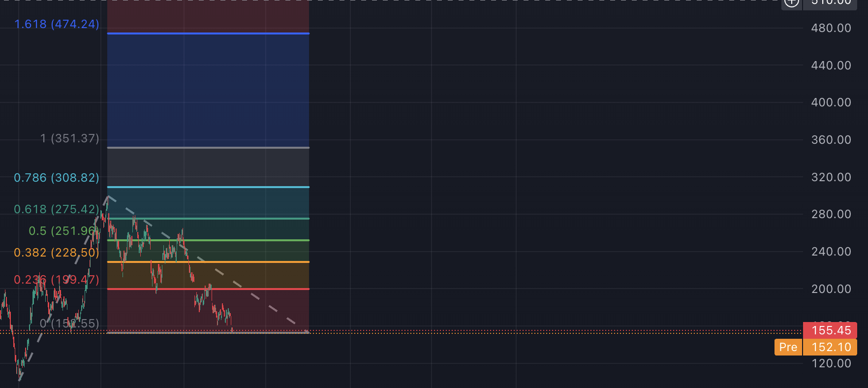Select the 0.5 (251.96) Fibonacci label
Image resolution: width=868 pixels, height=388 pixels.
[x=64, y=231]
